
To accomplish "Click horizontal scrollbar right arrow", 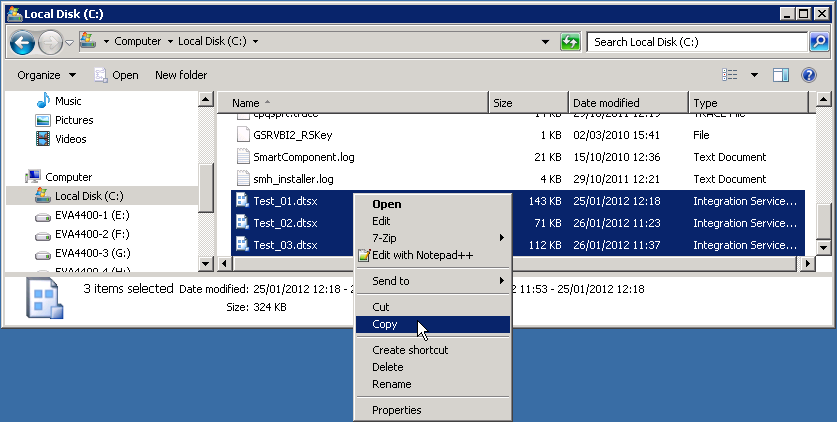I will coord(807,263).
